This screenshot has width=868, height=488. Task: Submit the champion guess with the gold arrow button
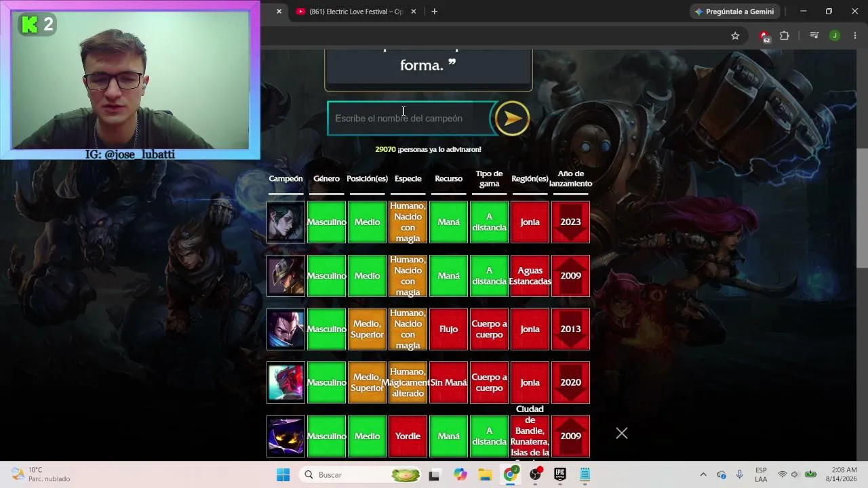click(512, 119)
